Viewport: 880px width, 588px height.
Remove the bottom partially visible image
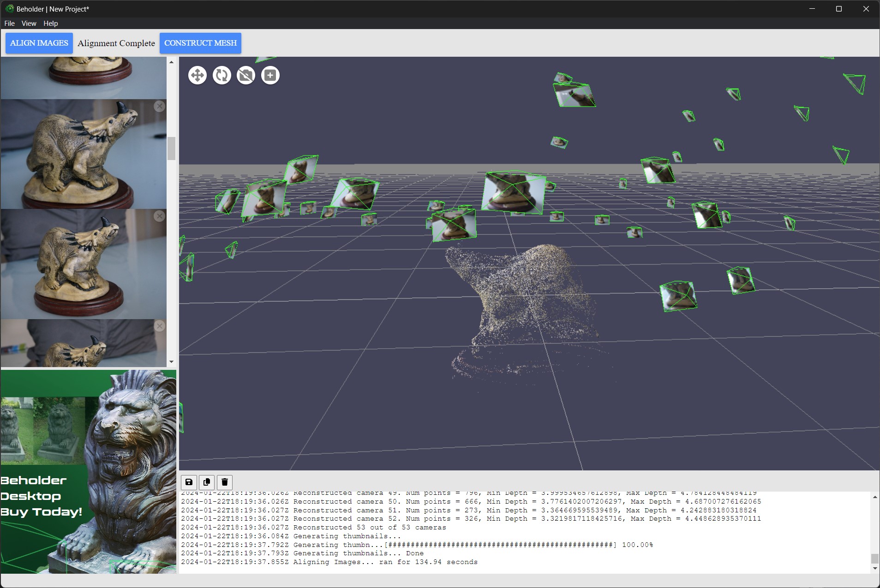coord(160,326)
